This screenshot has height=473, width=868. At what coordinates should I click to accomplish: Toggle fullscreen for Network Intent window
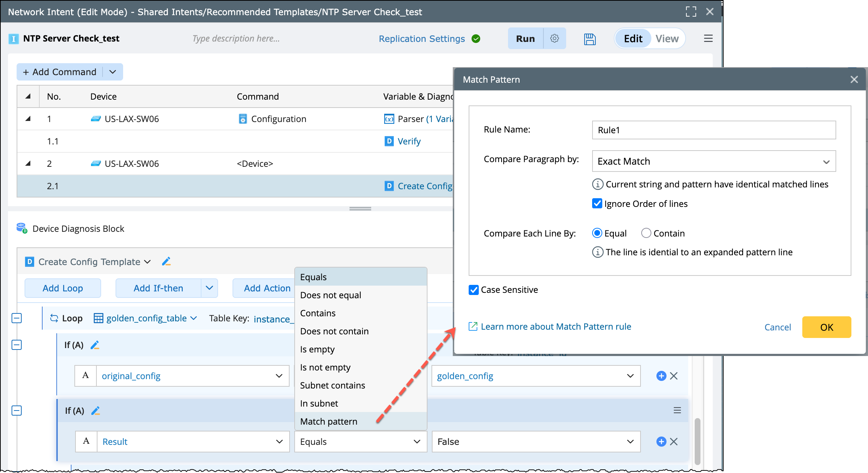(x=691, y=12)
